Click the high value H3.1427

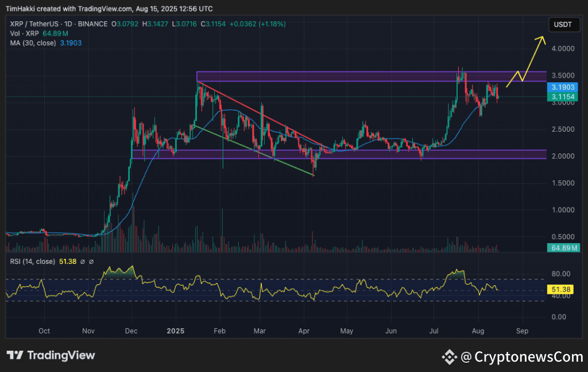tap(155, 24)
